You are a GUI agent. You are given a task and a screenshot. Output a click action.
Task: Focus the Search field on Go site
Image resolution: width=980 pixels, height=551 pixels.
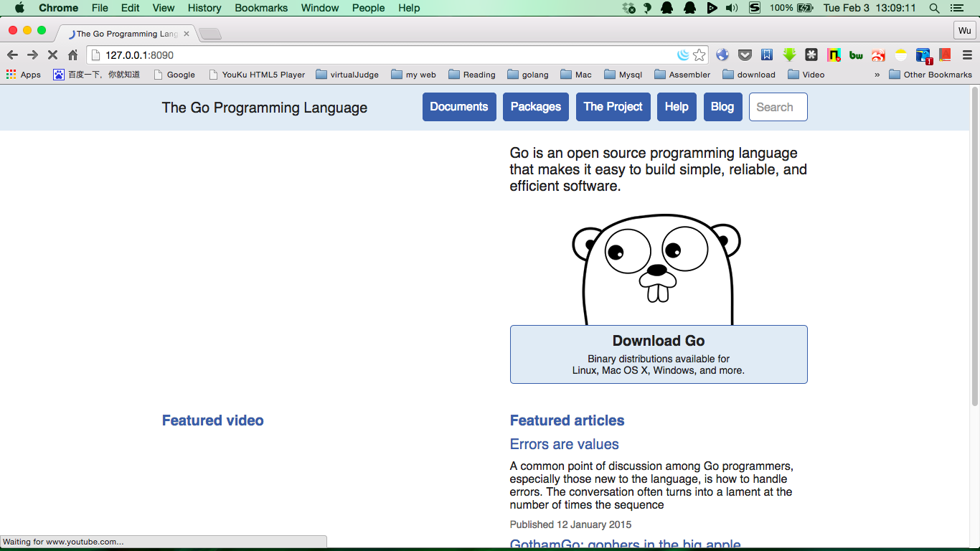[778, 107]
